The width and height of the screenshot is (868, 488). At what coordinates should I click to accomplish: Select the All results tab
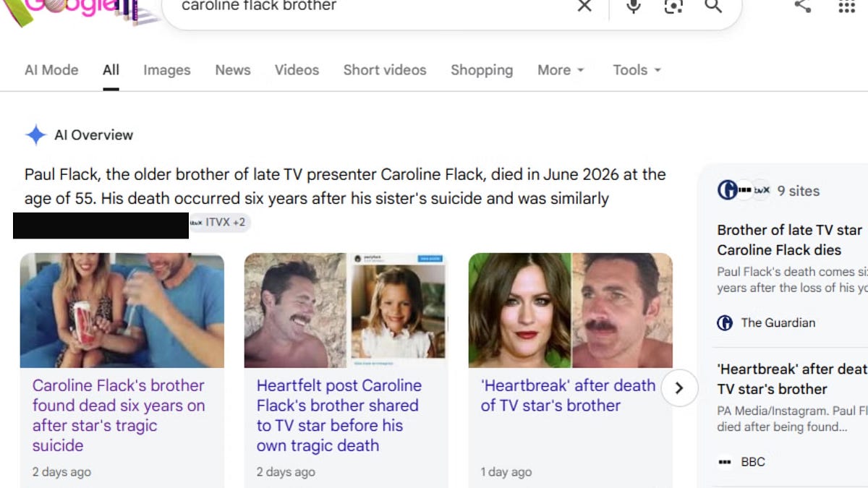(x=111, y=70)
